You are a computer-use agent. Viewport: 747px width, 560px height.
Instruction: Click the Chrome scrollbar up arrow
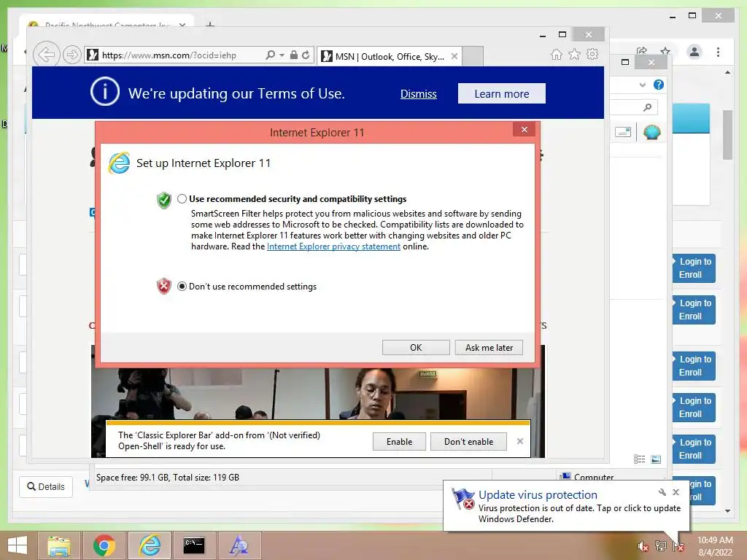727,72
